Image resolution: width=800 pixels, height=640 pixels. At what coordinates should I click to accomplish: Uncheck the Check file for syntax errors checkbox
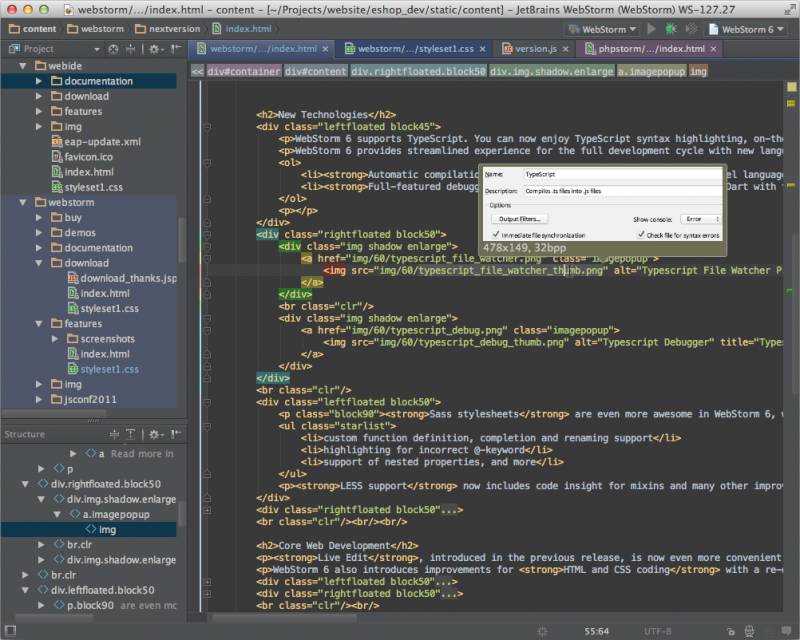[640, 233]
